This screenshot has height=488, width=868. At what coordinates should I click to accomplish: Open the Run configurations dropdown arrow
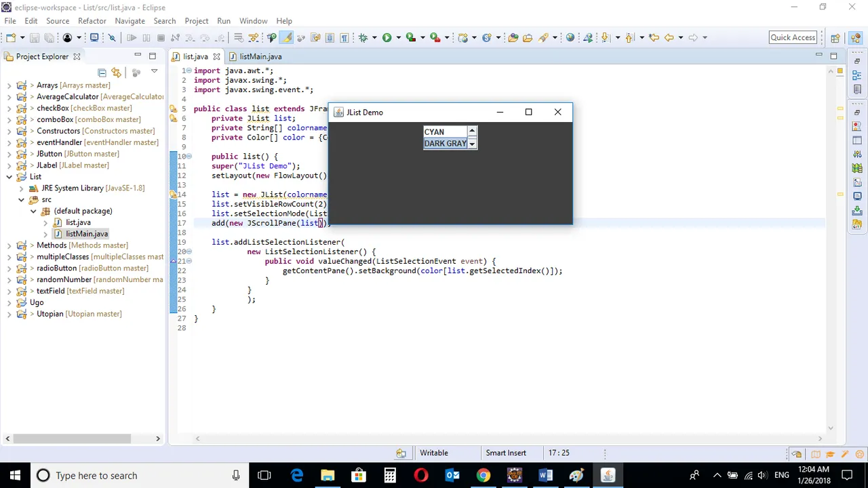click(x=398, y=37)
